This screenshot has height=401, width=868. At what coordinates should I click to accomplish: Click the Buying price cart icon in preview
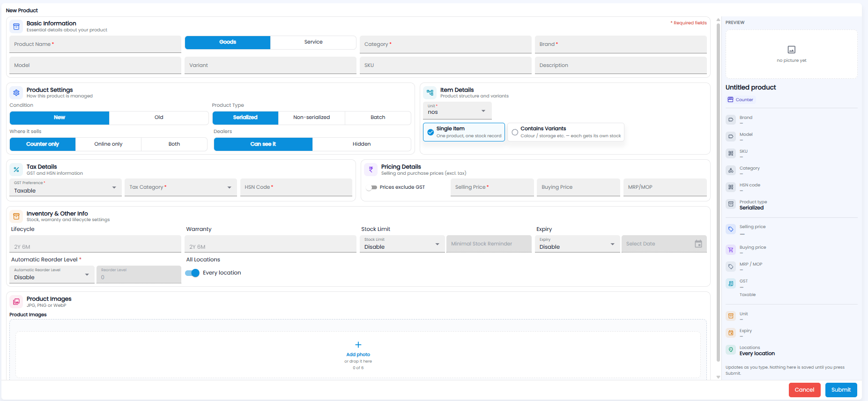(731, 250)
